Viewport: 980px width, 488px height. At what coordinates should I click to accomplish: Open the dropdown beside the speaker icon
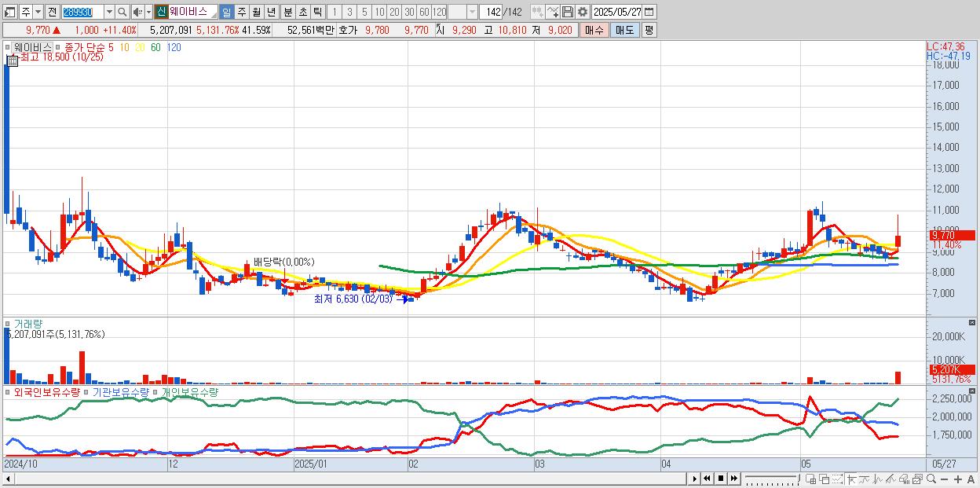tap(148, 12)
